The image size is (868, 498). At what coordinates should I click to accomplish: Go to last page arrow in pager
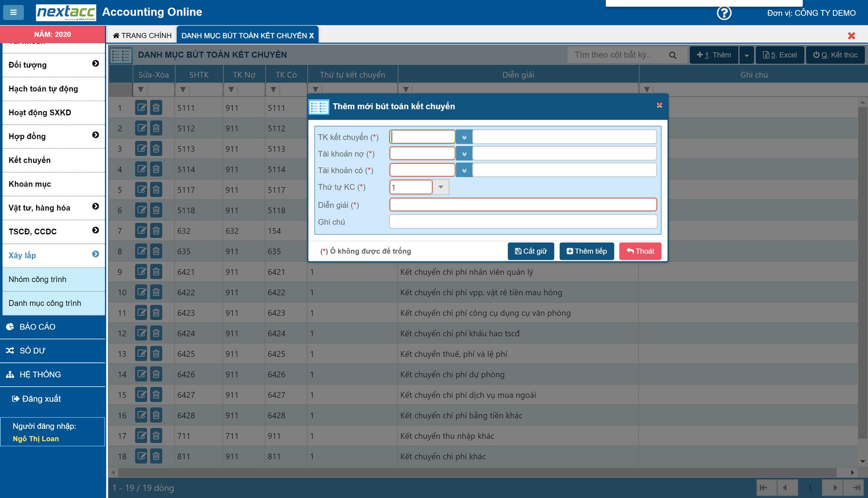[x=856, y=487]
